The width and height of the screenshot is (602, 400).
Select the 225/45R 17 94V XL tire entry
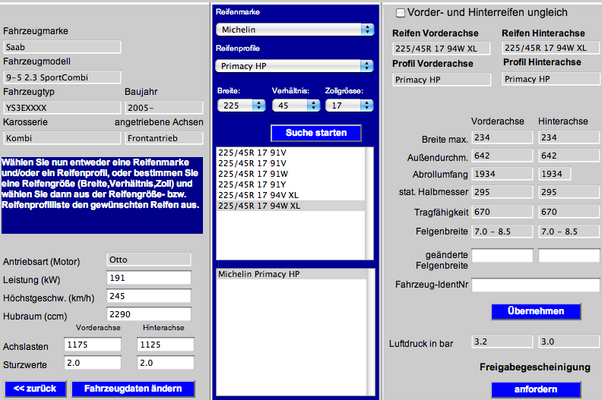[291, 195]
